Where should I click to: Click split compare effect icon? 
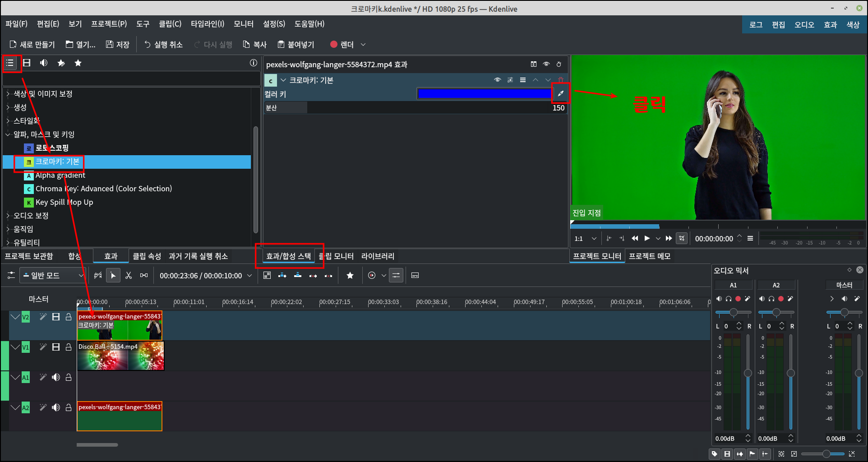pos(534,64)
